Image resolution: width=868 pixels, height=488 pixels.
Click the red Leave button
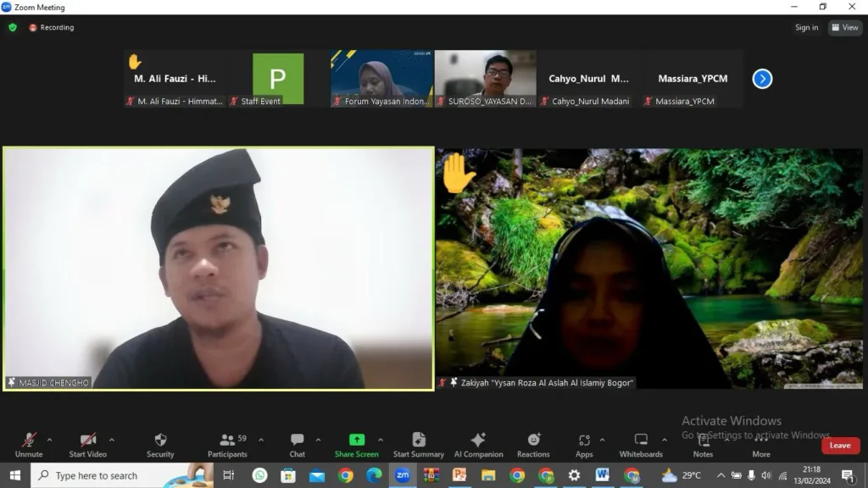pyautogui.click(x=840, y=446)
